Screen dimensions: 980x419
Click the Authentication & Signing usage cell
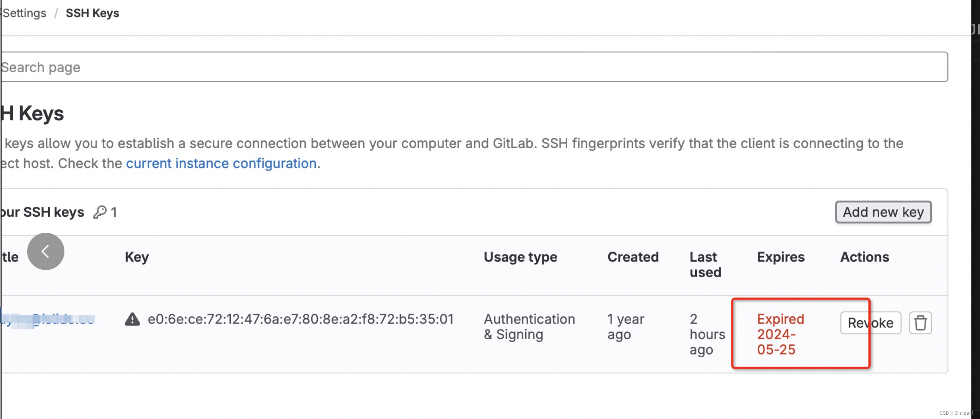(529, 327)
